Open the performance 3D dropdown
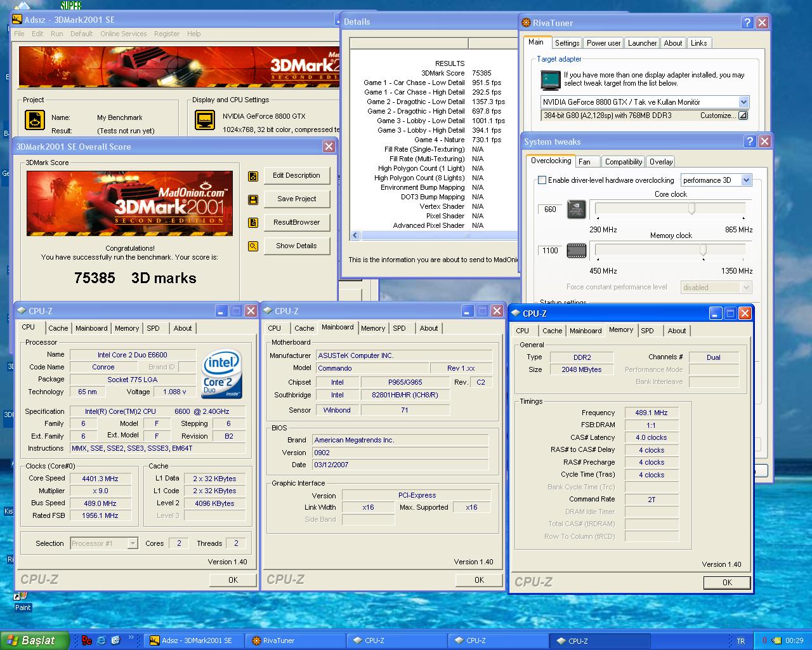 point(746,180)
